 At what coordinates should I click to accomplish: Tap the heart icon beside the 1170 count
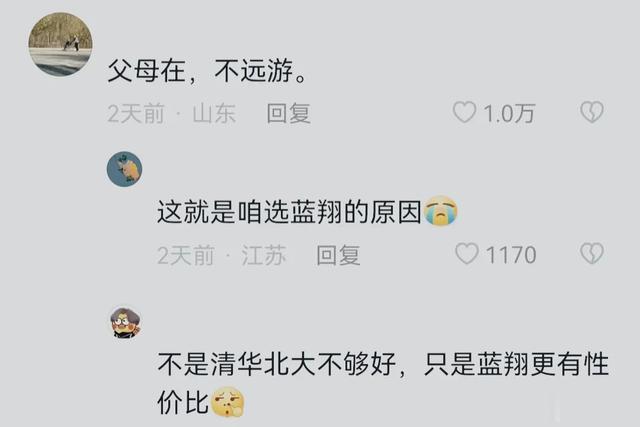click(467, 254)
